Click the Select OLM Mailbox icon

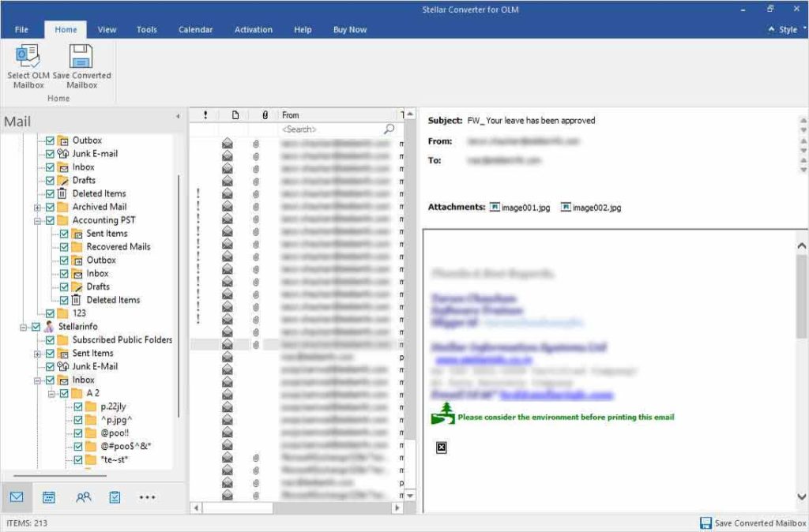(28, 56)
